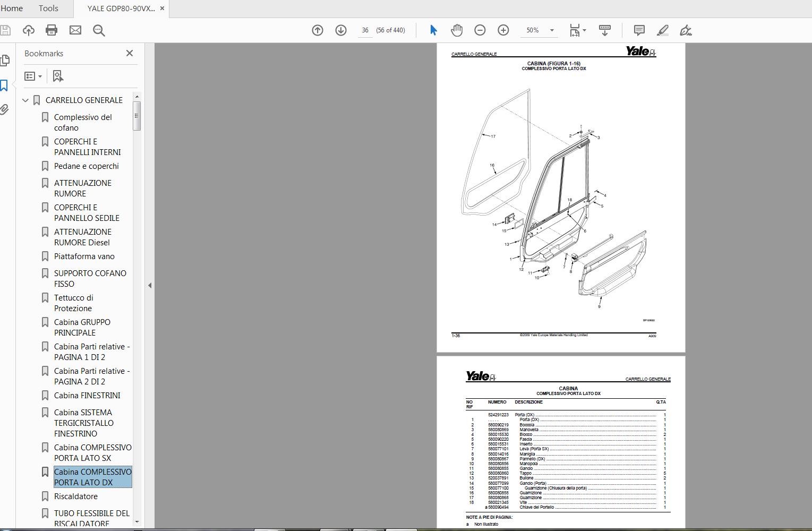Open the COPERCHI E PANNELLI INTERNI bookmark
Screen dimensions: 812x531
[88, 147]
